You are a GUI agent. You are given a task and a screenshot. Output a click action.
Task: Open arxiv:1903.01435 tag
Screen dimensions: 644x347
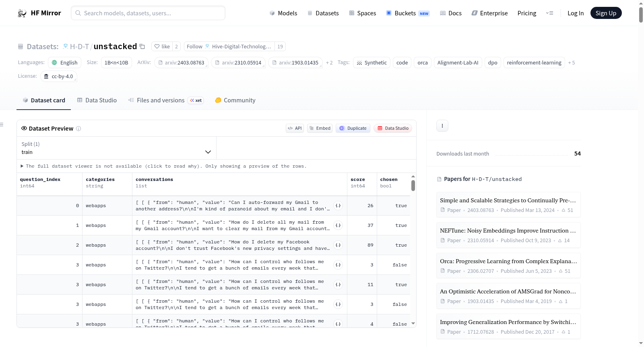tap(295, 62)
